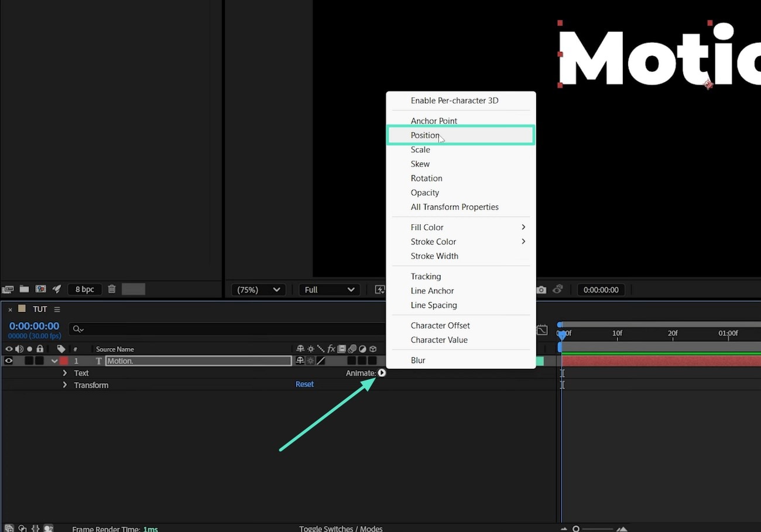Click the text layer T type icon
761x532 pixels.
click(x=99, y=361)
